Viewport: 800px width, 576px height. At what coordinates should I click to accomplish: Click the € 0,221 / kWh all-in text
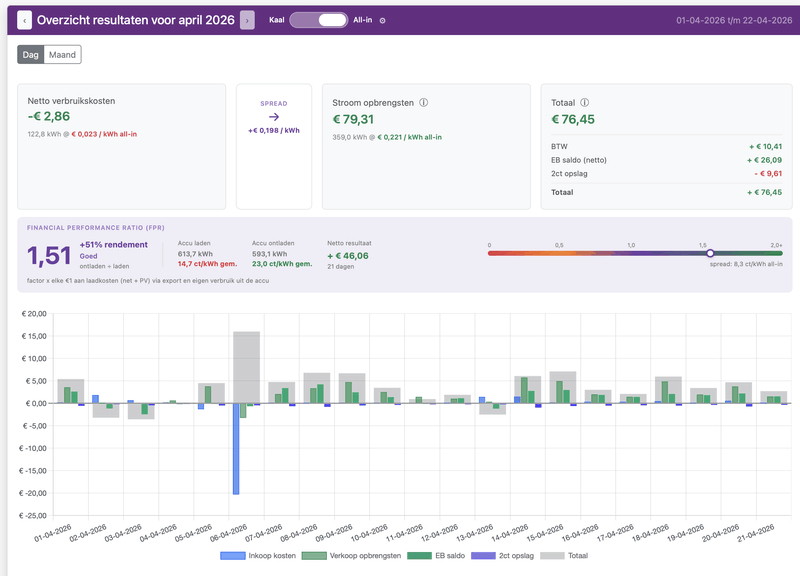coord(410,137)
